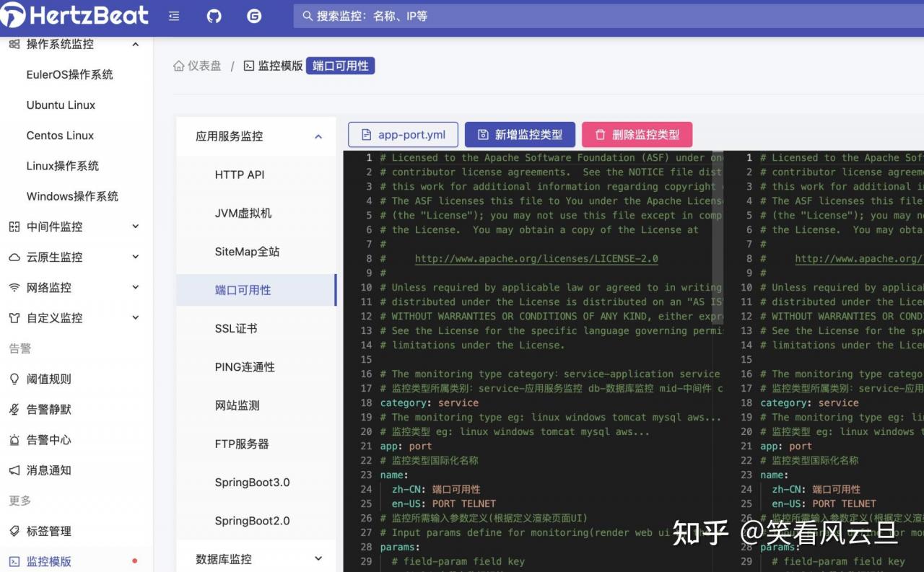Click 删除监控类型 button
This screenshot has width=924, height=572.
(x=637, y=135)
